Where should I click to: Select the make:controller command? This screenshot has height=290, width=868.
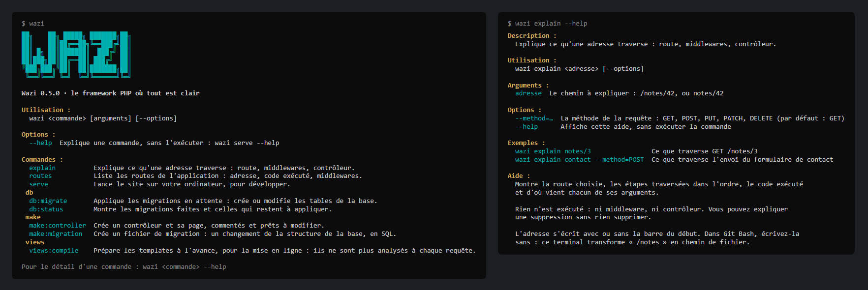tap(58, 226)
